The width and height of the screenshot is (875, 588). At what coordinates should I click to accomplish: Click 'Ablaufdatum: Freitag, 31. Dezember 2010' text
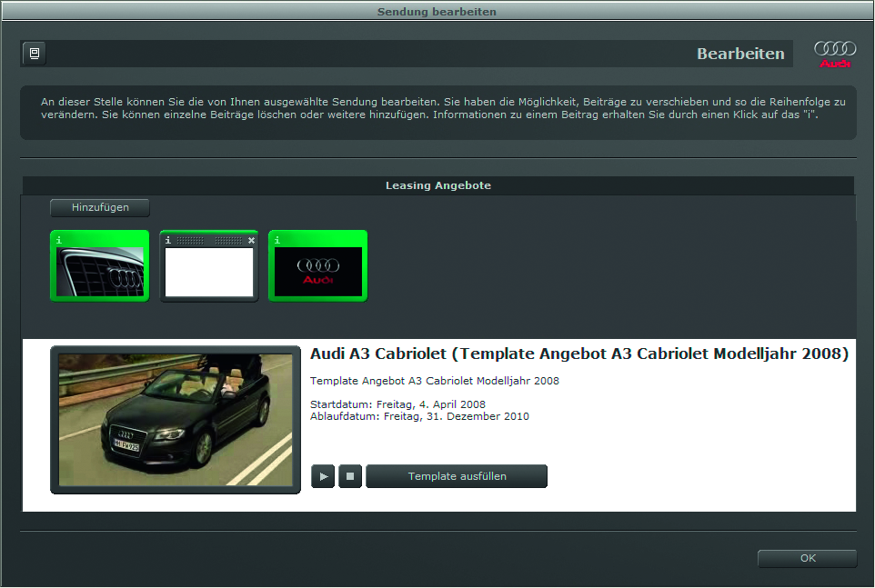419,416
